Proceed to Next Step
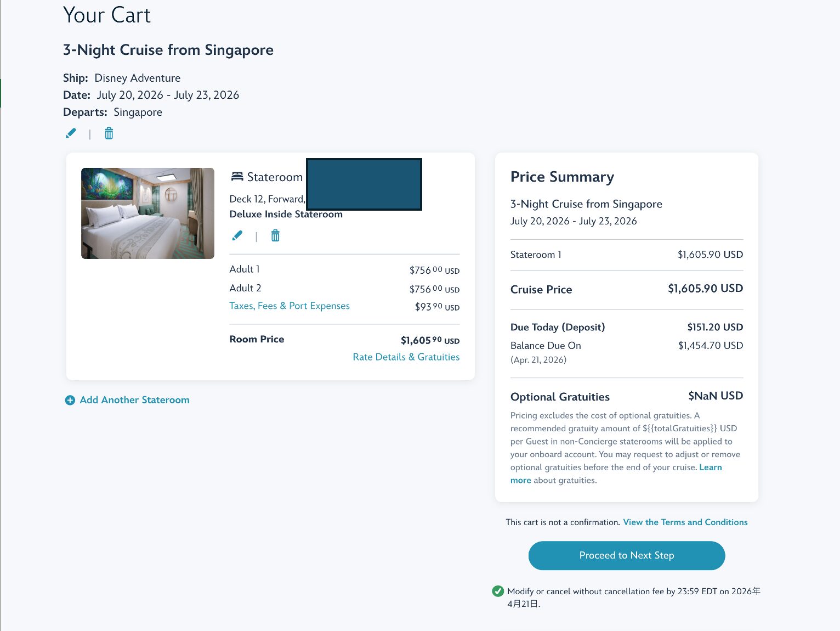The height and width of the screenshot is (631, 840). tap(627, 555)
